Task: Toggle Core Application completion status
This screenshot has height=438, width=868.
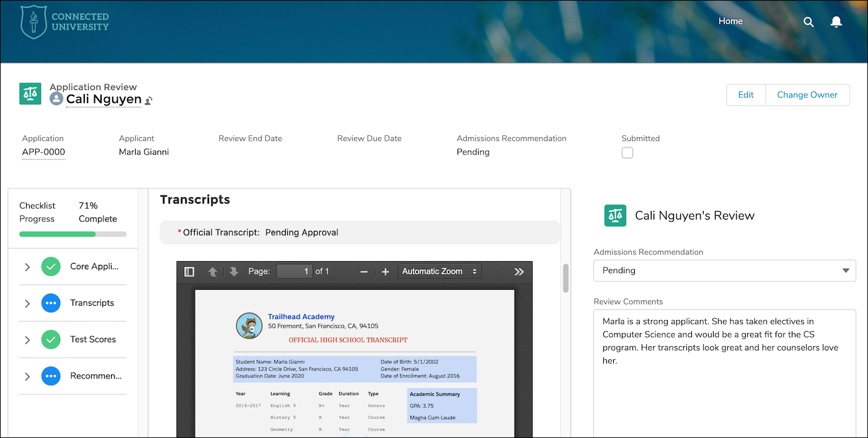Action: pos(51,266)
